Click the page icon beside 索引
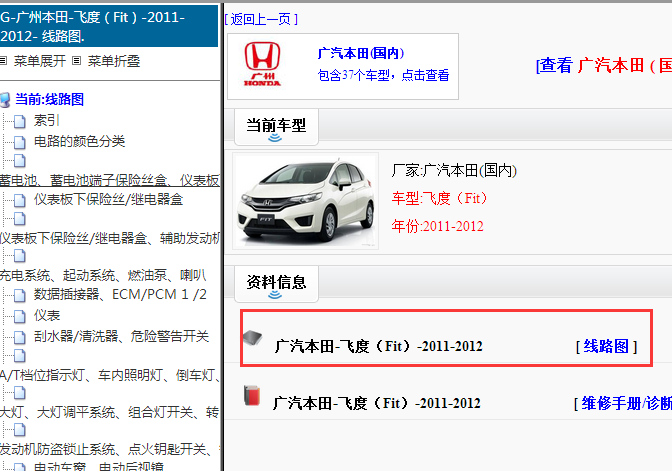 pyautogui.click(x=19, y=122)
